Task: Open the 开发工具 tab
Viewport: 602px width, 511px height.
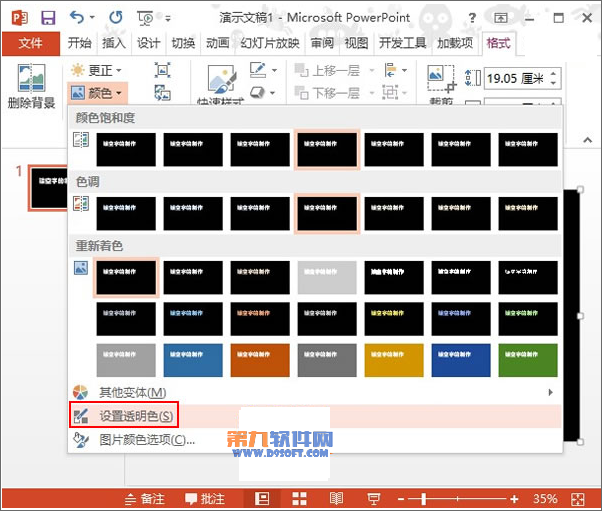Action: [402, 43]
